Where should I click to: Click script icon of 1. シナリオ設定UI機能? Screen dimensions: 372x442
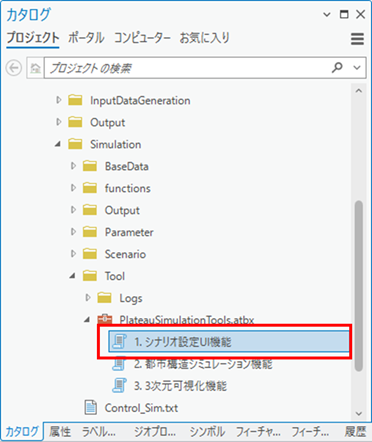click(119, 341)
